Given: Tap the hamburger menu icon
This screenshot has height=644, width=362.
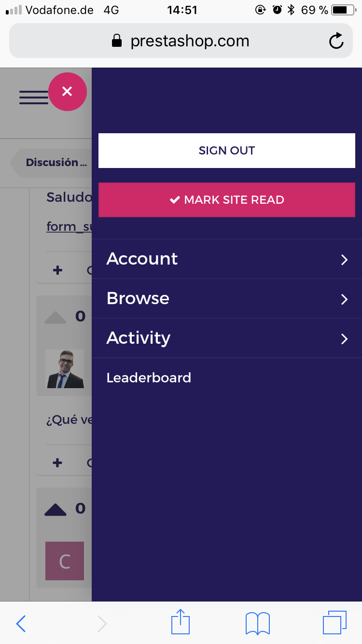Looking at the screenshot, I should 33,97.
